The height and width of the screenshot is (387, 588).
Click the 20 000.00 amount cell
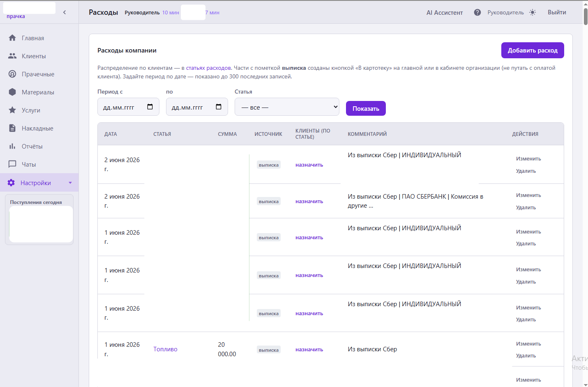pos(227,349)
